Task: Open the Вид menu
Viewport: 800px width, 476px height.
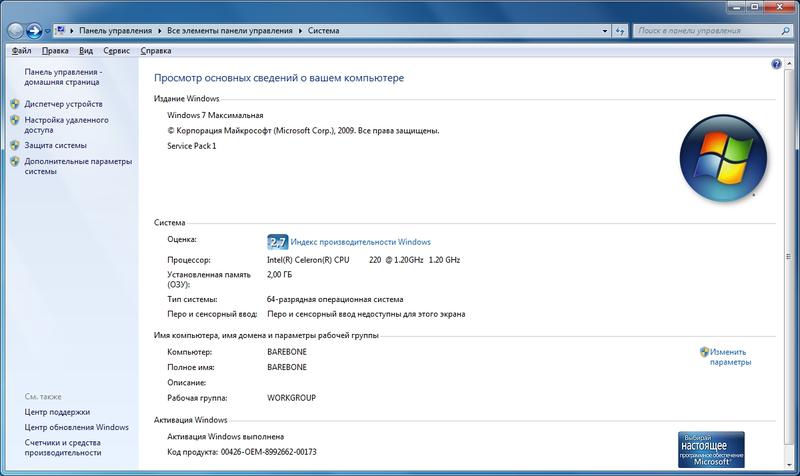Action: coord(86,51)
